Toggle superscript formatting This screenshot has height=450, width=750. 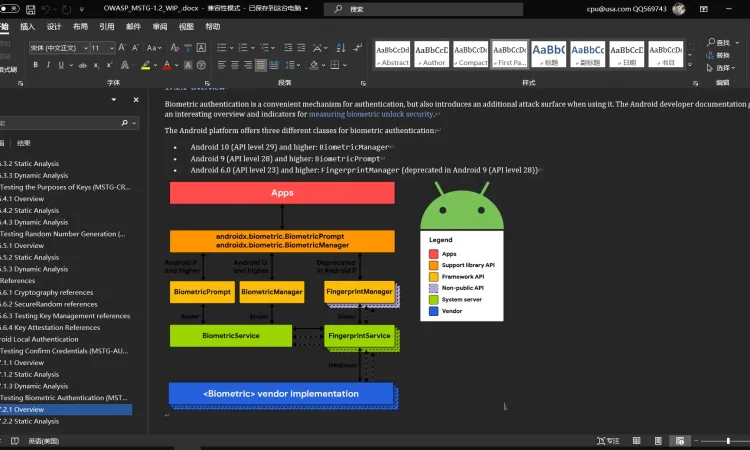tap(109, 65)
